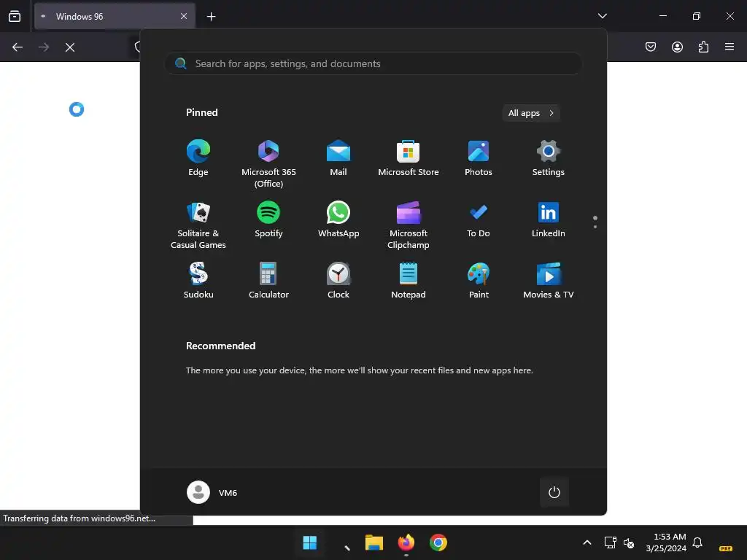Launch Microsoft 365 (Office)
The image size is (747, 560).
point(268,164)
